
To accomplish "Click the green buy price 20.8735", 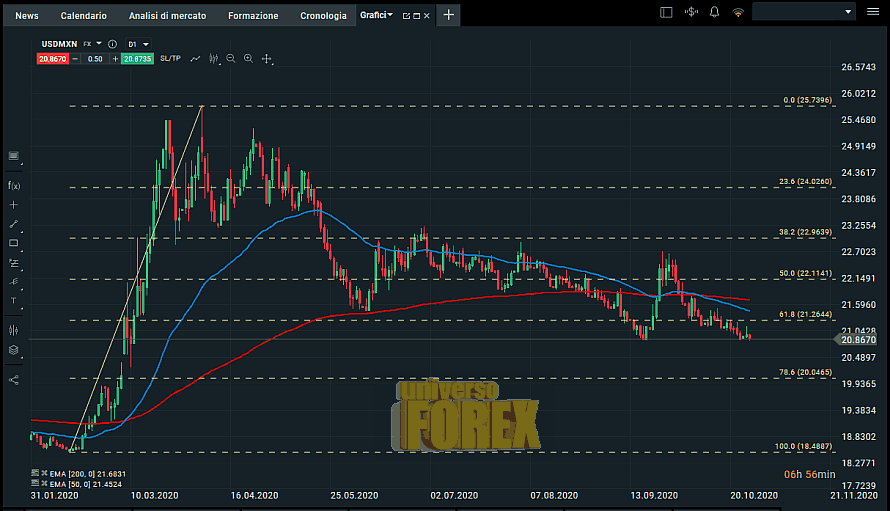I will (137, 59).
